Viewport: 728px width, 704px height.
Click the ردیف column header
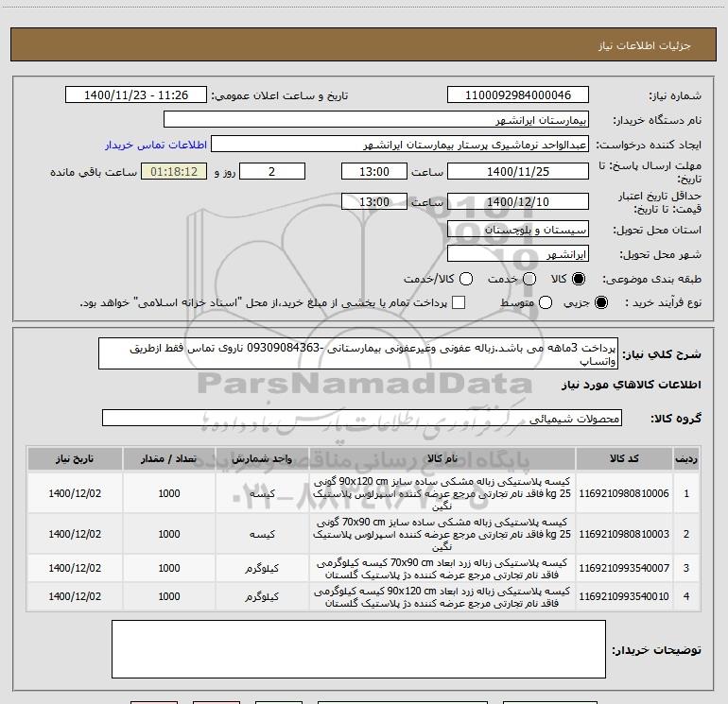click(686, 459)
